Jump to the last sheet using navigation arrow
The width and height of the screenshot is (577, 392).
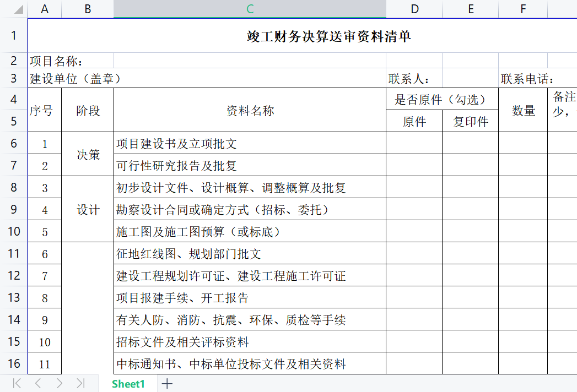tap(80, 384)
